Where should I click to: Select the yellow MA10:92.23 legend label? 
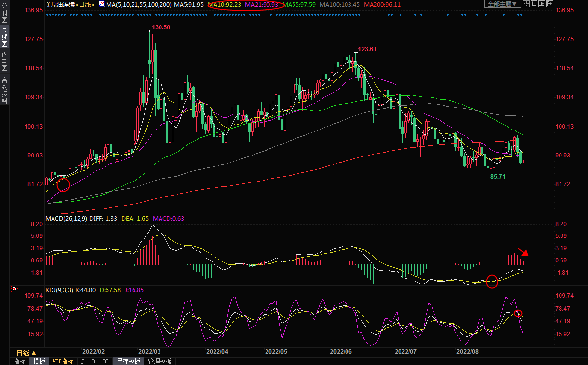point(224,4)
